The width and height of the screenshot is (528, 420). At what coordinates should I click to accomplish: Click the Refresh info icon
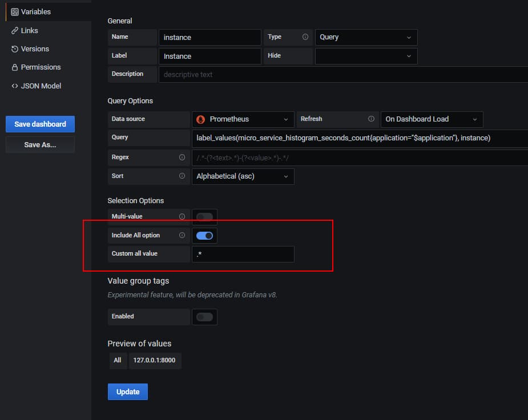pyautogui.click(x=371, y=119)
